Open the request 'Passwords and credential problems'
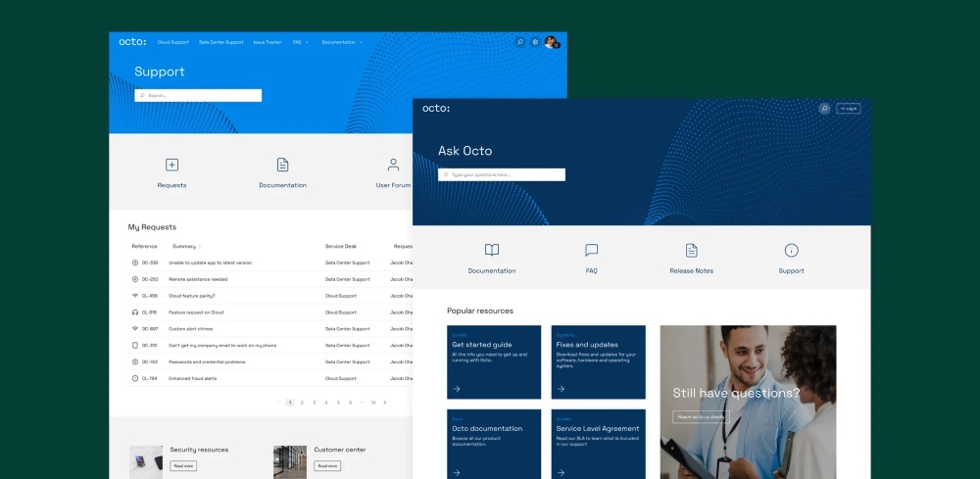This screenshot has height=479, width=980. coord(207,361)
